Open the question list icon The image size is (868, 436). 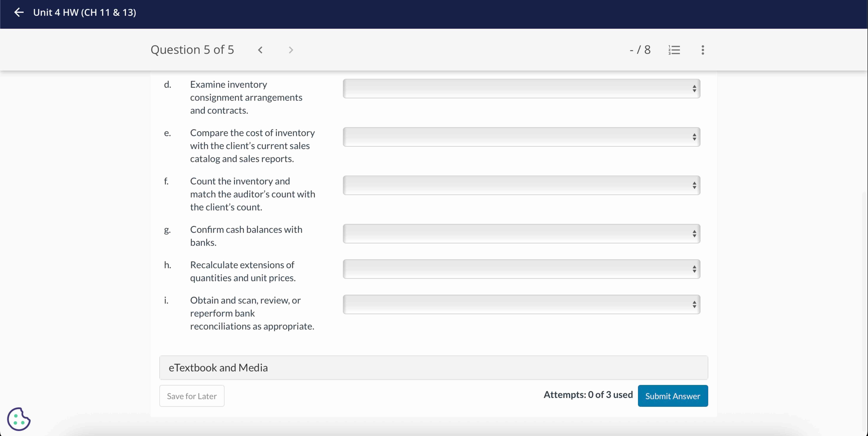(674, 50)
